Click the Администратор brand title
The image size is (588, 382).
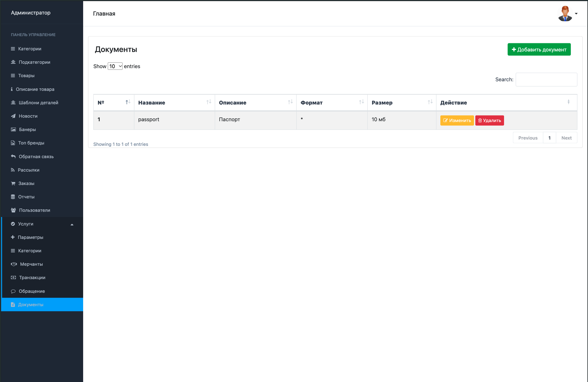[31, 13]
